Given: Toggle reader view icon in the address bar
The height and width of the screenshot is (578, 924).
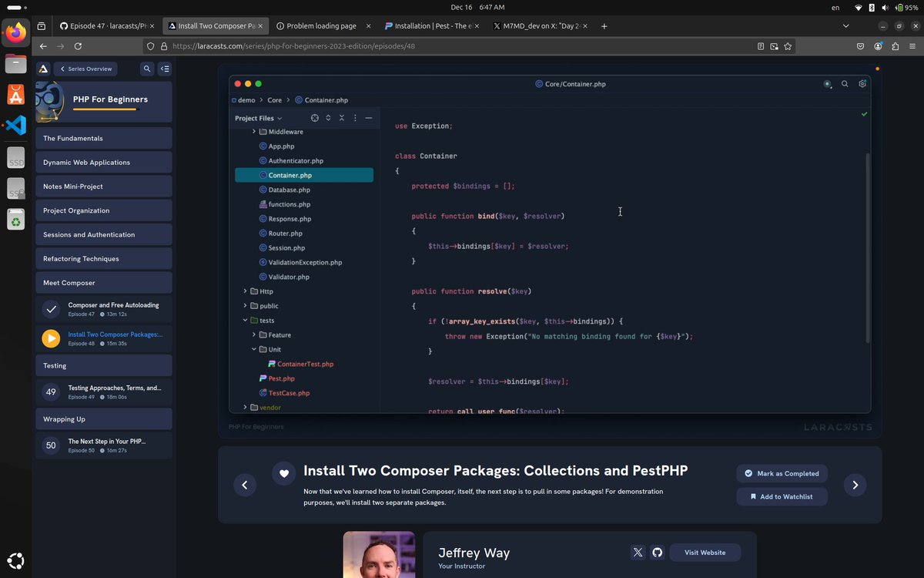Looking at the screenshot, I should click(761, 46).
